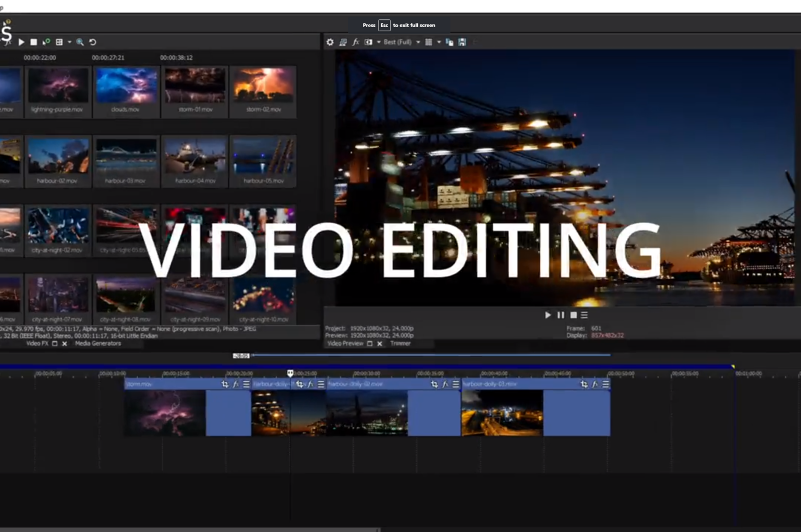Screen dimensions: 801x532
Task: Close the Video FX window tab
Action: [65, 344]
